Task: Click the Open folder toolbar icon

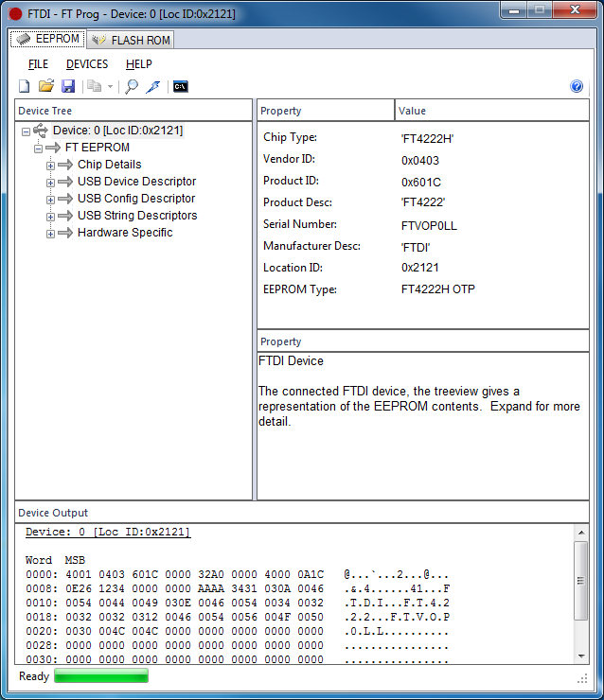Action: [x=46, y=86]
